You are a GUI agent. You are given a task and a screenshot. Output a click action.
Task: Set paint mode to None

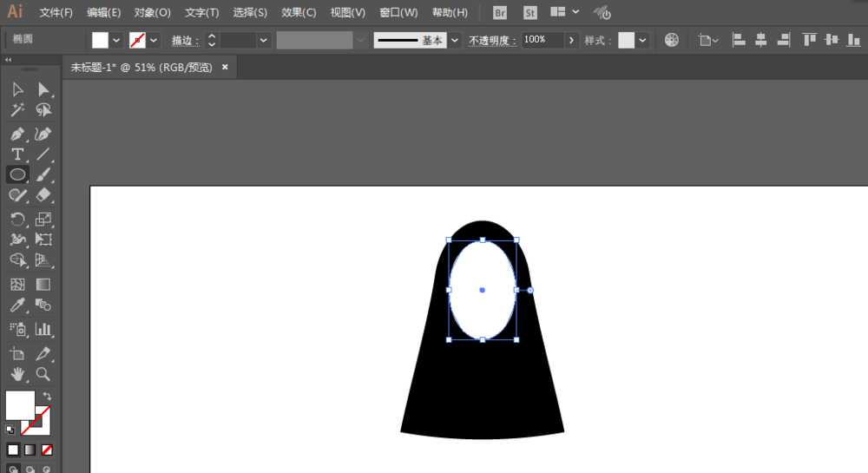(47, 450)
